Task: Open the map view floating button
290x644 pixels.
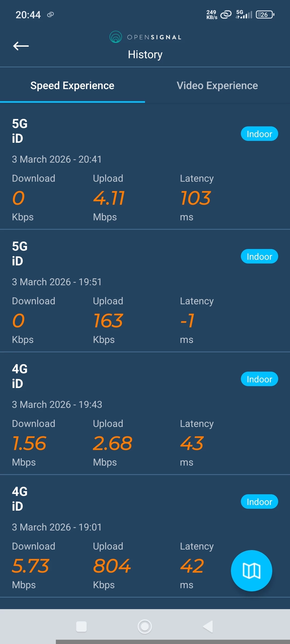Action: [x=251, y=571]
